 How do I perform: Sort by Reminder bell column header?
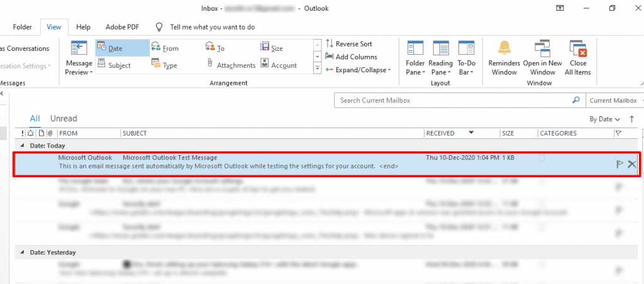31,133
